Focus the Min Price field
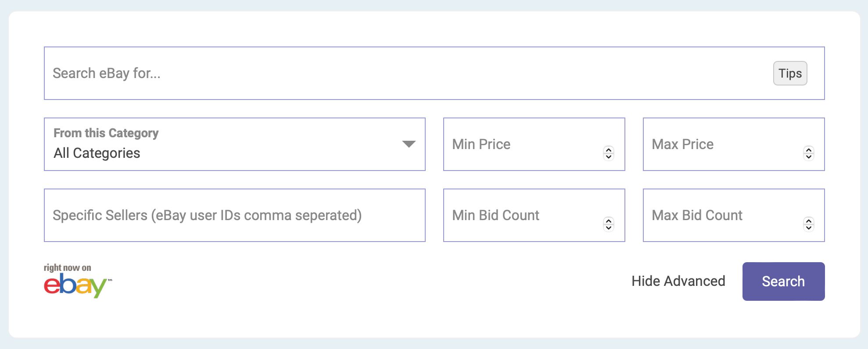The height and width of the screenshot is (349, 868). 534,144
